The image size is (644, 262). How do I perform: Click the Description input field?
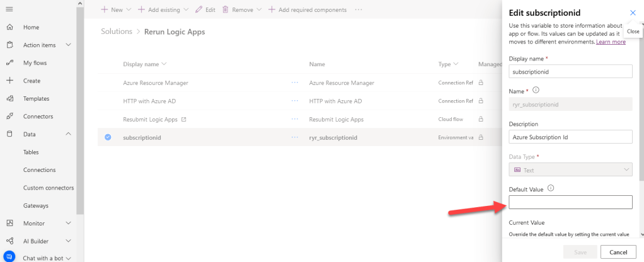click(570, 137)
